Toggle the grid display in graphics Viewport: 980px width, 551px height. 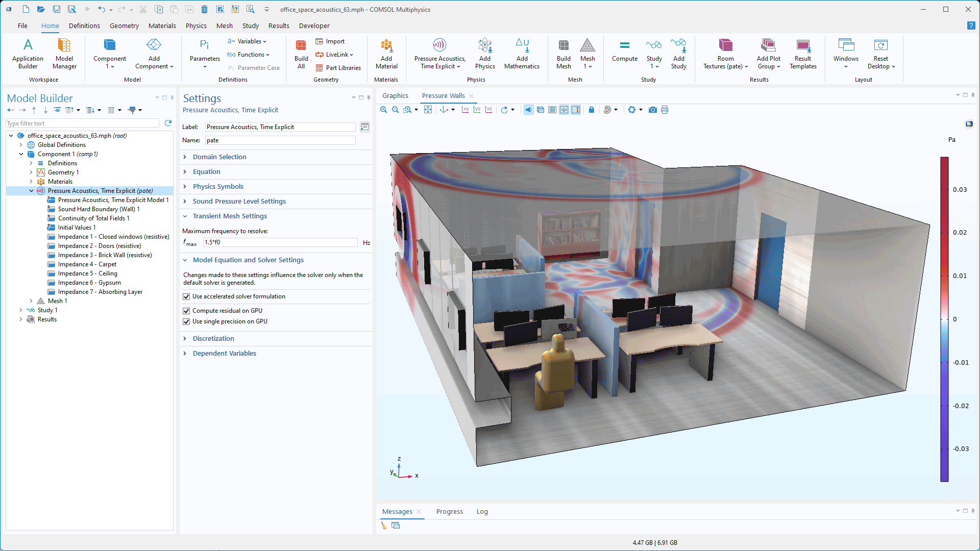(552, 110)
